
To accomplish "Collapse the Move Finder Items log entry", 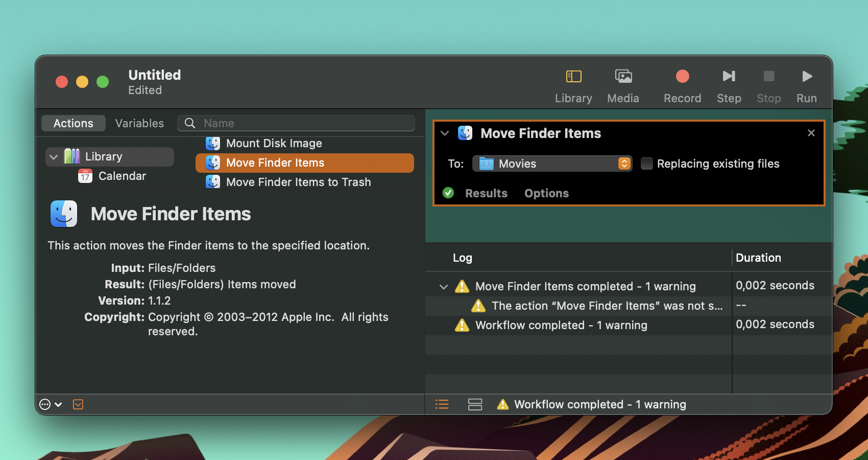I will click(444, 287).
